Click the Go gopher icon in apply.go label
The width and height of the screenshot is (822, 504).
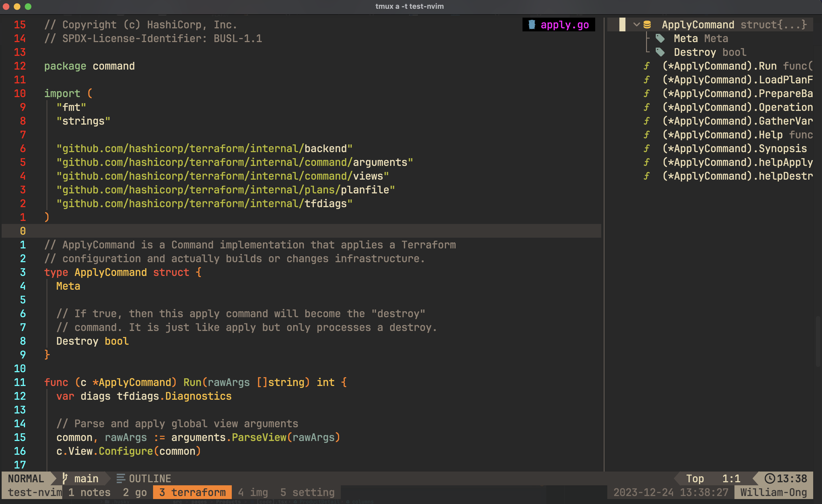(532, 25)
